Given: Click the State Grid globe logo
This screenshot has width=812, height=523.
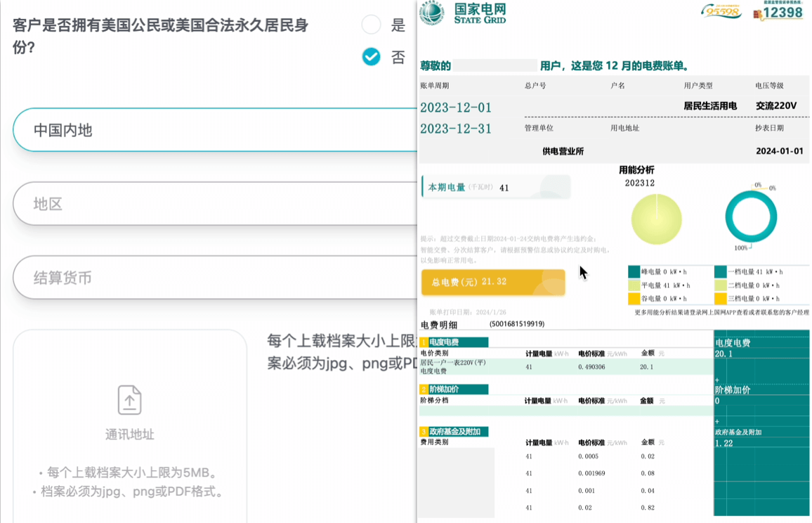Looking at the screenshot, I should point(432,13).
